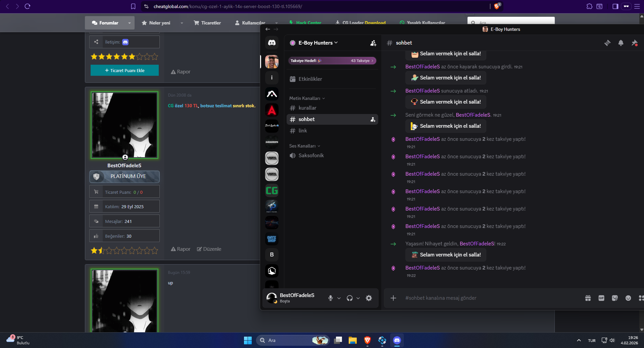This screenshot has height=348, width=644.
Task: Open the link channel
Action: coord(332,131)
